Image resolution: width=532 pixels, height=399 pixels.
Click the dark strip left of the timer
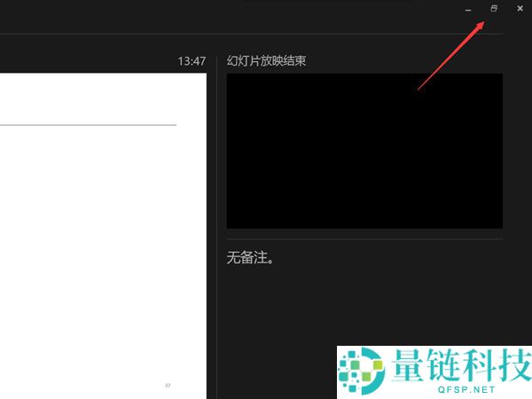[89, 61]
